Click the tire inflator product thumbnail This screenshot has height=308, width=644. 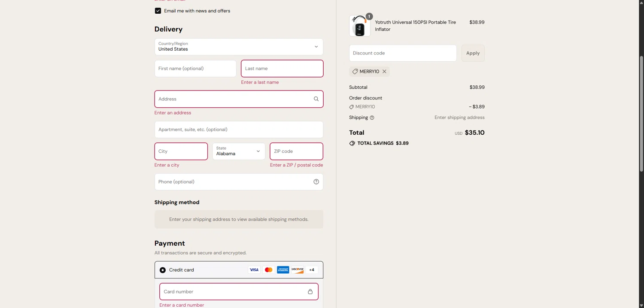click(360, 26)
